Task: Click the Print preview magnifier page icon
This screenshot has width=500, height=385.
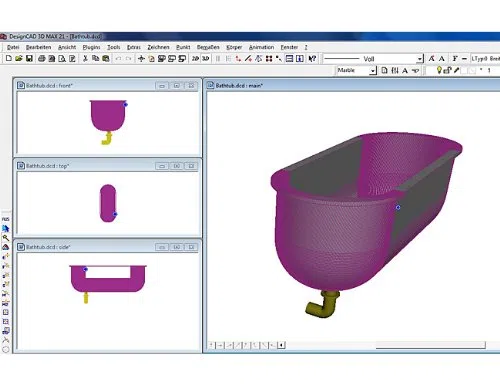Action: [62, 59]
